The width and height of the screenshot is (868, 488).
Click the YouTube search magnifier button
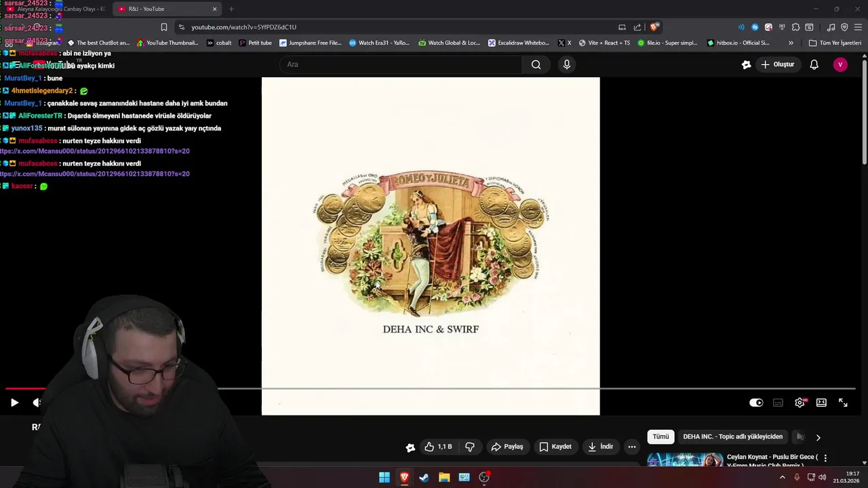tap(536, 64)
